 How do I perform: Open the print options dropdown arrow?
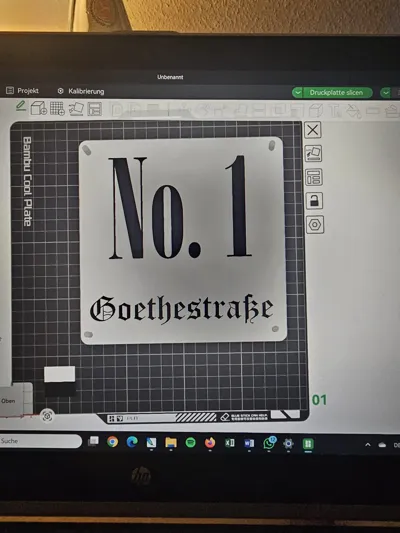[x=386, y=92]
